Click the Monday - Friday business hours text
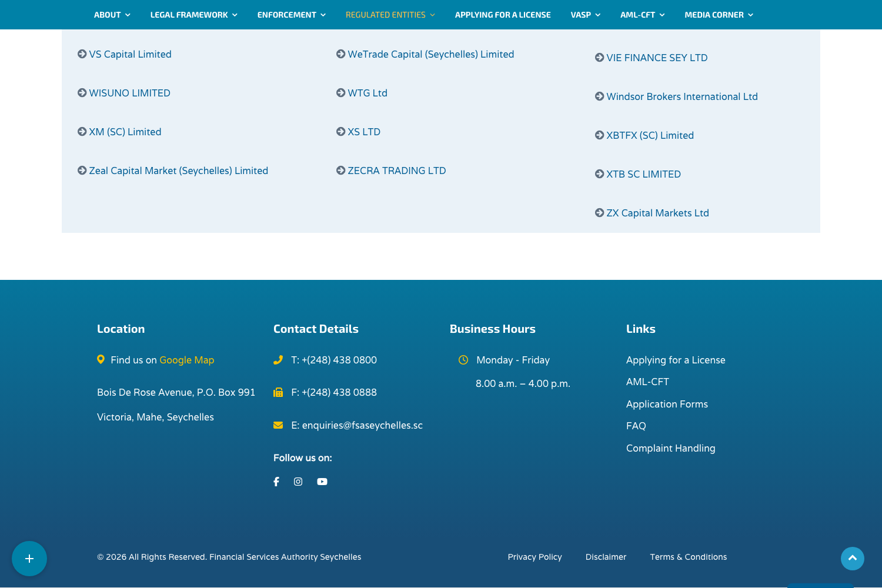The height and width of the screenshot is (588, 882). tap(513, 360)
